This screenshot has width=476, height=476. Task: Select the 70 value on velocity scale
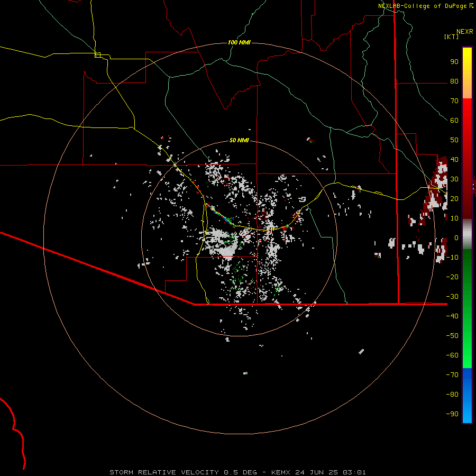point(454,101)
